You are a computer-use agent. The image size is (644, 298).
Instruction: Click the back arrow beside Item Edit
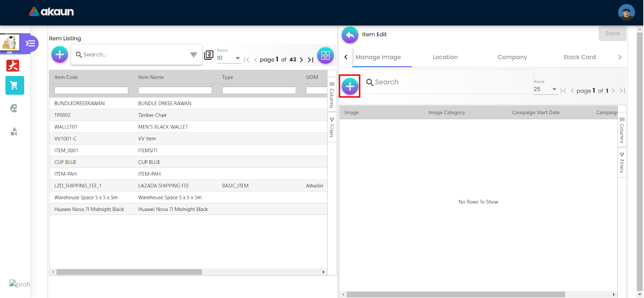(x=350, y=35)
